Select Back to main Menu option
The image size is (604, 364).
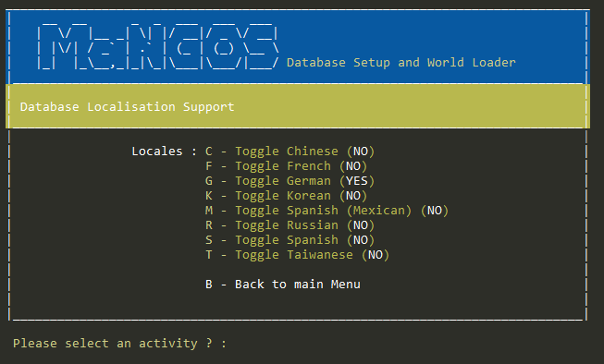(283, 285)
